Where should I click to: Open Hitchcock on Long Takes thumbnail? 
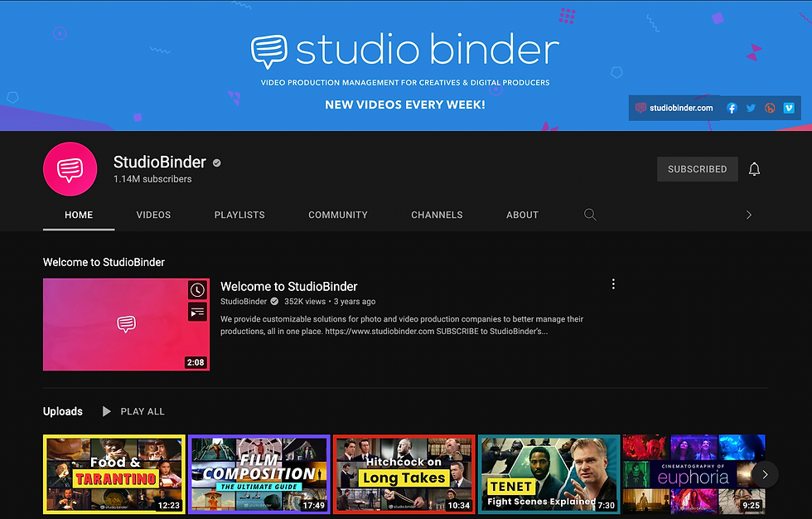(x=404, y=474)
